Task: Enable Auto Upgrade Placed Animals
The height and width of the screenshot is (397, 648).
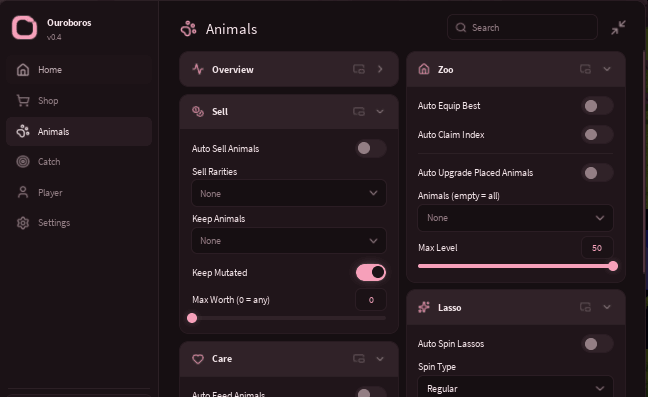Action: click(597, 173)
